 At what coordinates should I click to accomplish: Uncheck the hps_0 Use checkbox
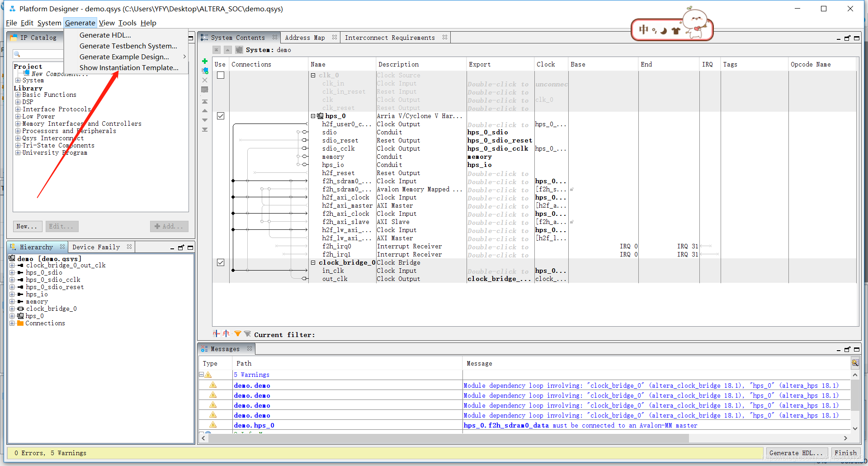[221, 116]
